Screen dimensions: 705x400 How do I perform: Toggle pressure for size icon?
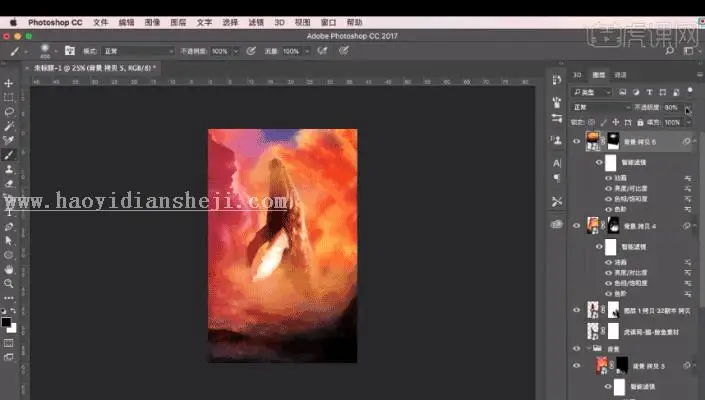click(344, 51)
